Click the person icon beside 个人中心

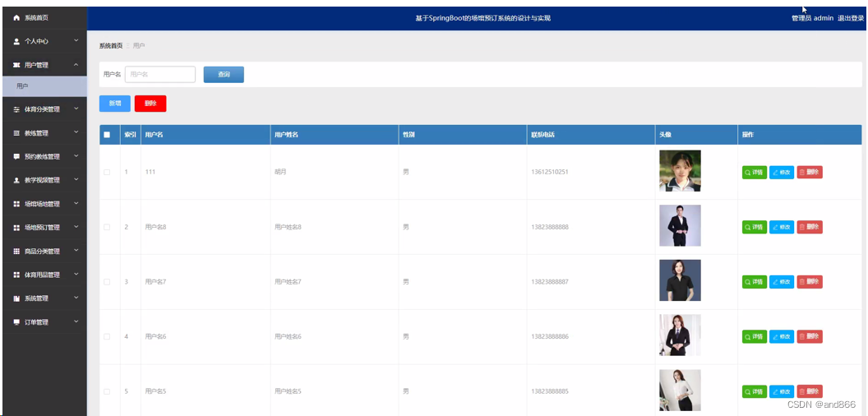16,42
